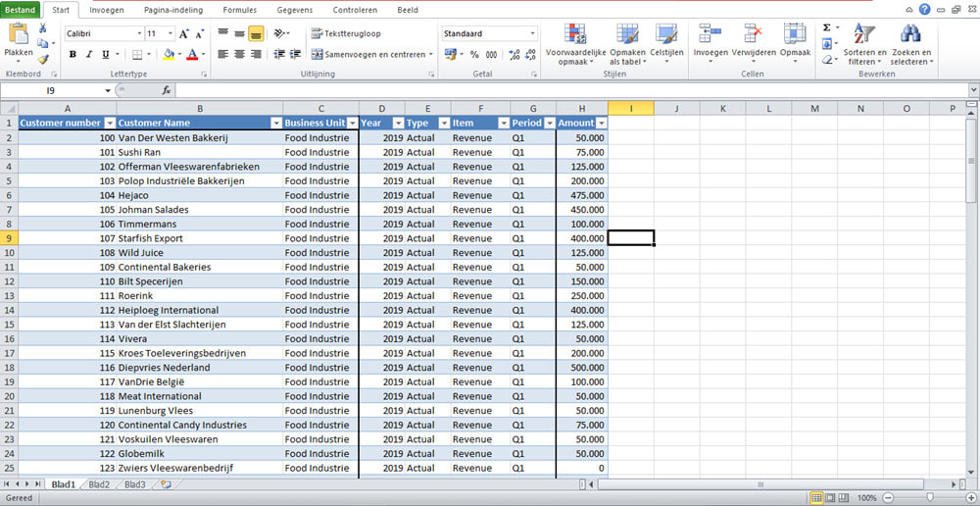This screenshot has width=980, height=506.
Task: Open the Opmaak cells menu
Action: coord(795,44)
